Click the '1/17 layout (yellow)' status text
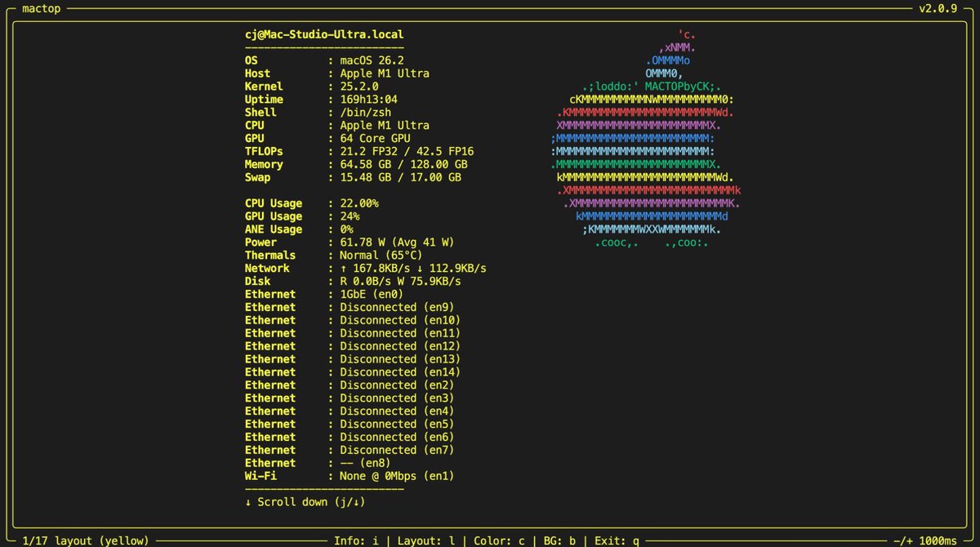Viewport: 980px width, 547px height. coord(86,540)
